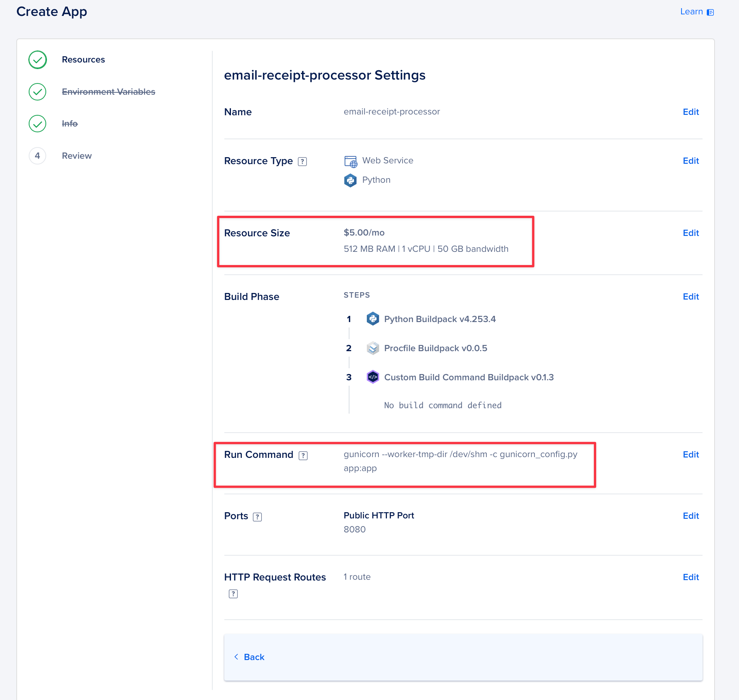
Task: Click the gunicorn run command text
Action: pyautogui.click(x=461, y=461)
